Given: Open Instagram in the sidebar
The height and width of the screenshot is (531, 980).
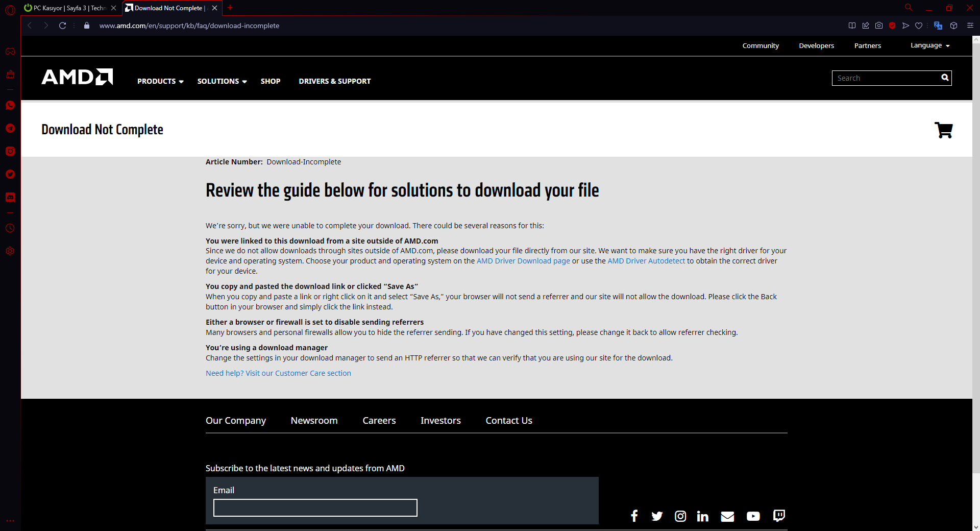Looking at the screenshot, I should 10,151.
